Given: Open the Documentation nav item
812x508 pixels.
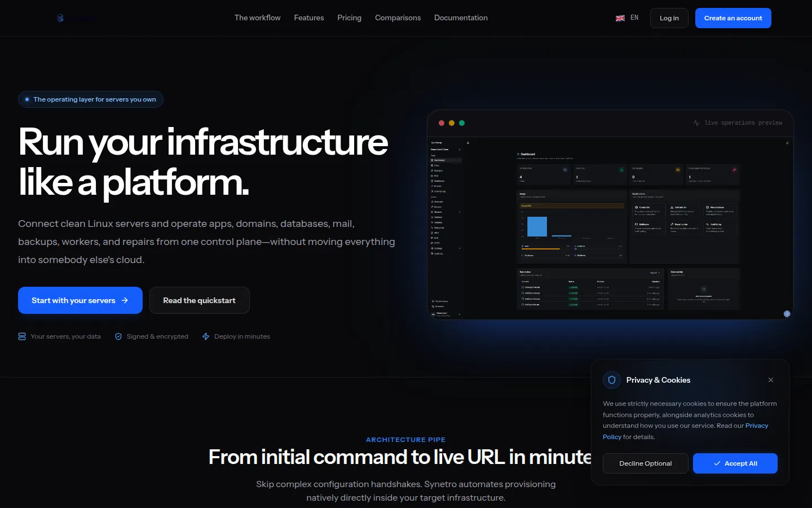Looking at the screenshot, I should [461, 18].
